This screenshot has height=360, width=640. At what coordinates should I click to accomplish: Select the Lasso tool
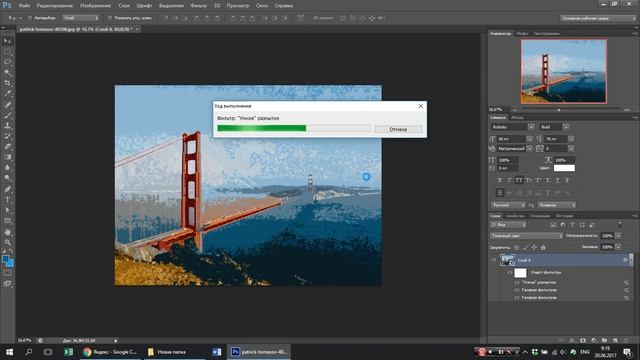(x=7, y=62)
